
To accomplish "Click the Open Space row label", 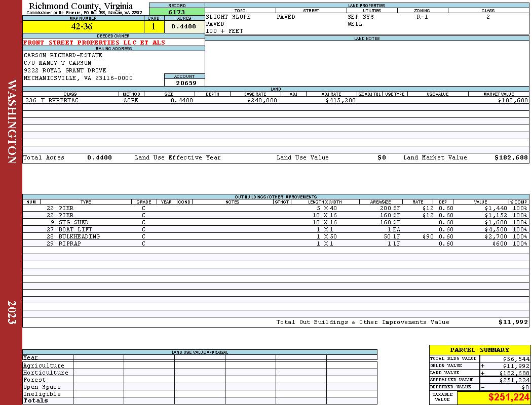I will point(42,387).
